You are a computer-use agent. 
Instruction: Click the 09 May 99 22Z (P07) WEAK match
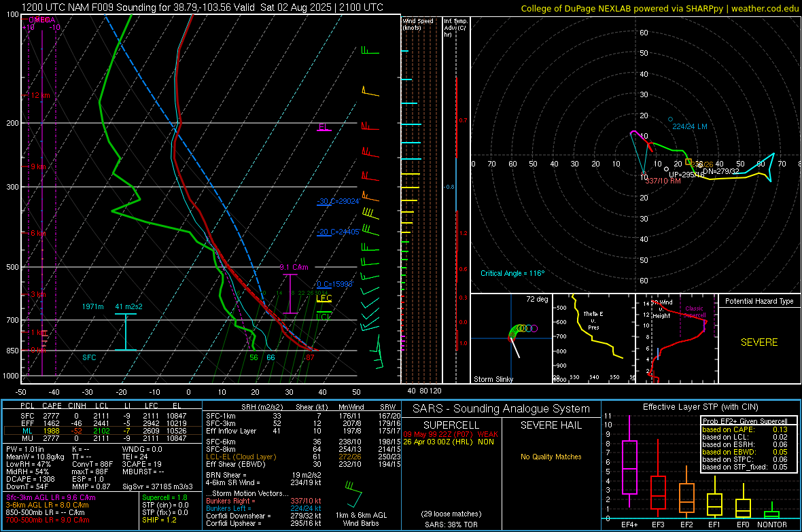tap(450, 434)
